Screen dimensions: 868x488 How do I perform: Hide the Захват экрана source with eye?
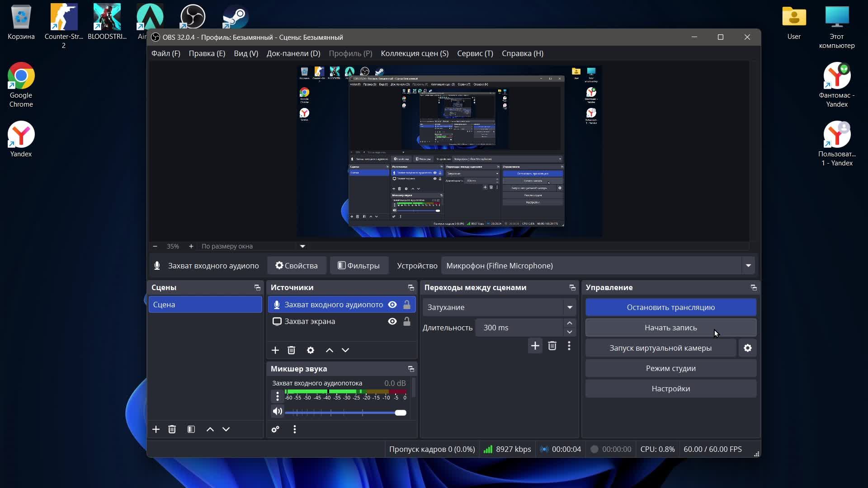(x=392, y=321)
